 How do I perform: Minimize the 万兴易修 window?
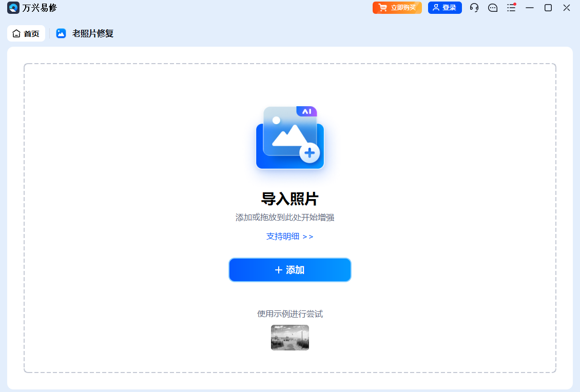pos(530,8)
